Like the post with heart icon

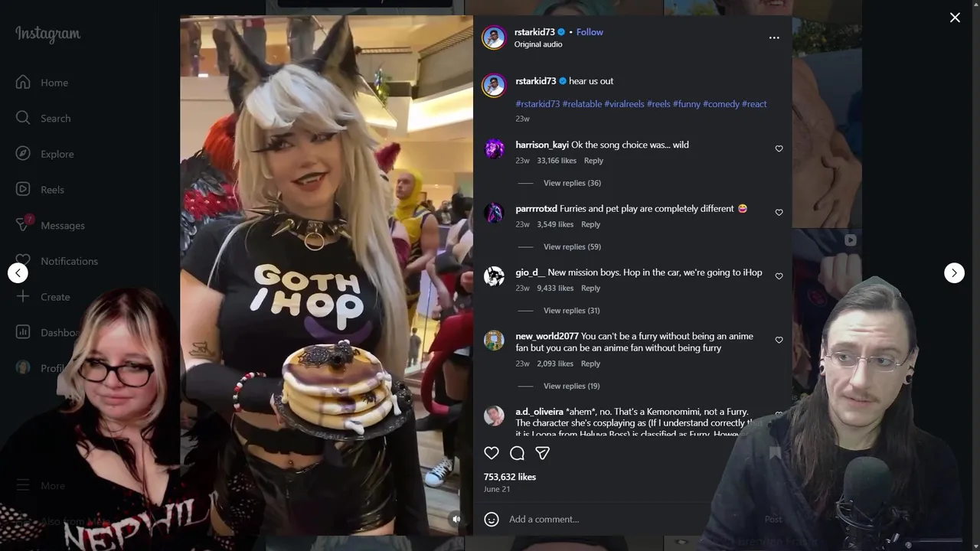492,453
